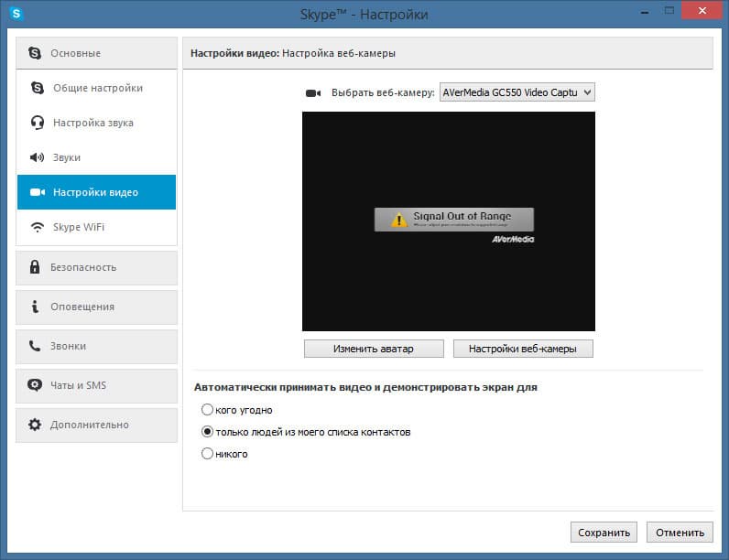The image size is (729, 560).
Task: Click the speaker icon beside Звуки
Action: (38, 157)
